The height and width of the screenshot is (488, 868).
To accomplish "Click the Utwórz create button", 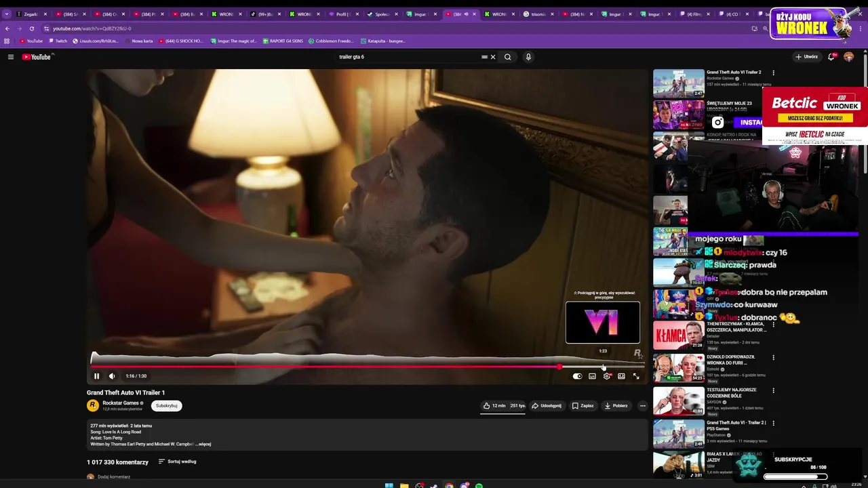I will point(806,57).
